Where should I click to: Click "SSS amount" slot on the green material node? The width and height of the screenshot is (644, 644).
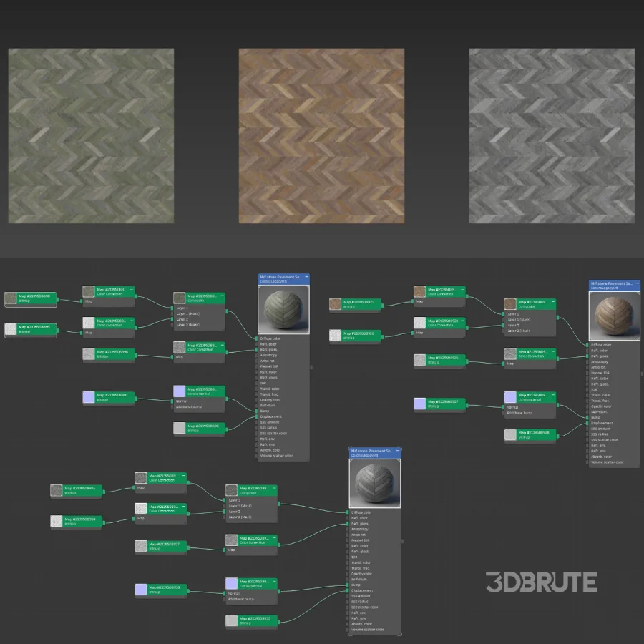(x=270, y=422)
